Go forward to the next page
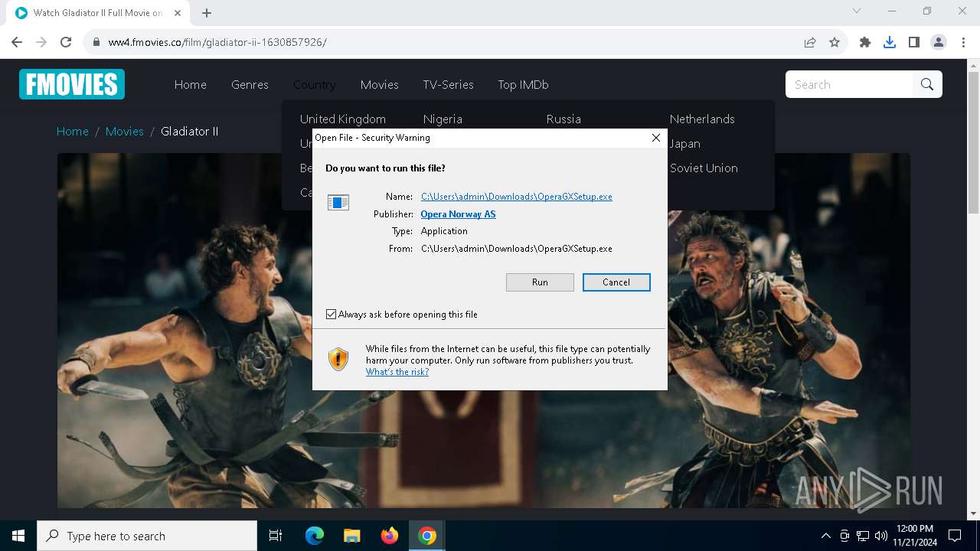The width and height of the screenshot is (980, 551). [x=41, y=42]
